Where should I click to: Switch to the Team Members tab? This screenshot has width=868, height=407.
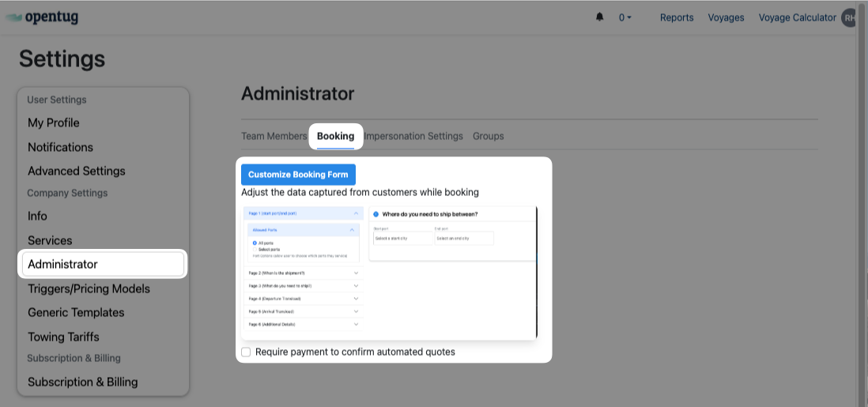click(x=274, y=136)
